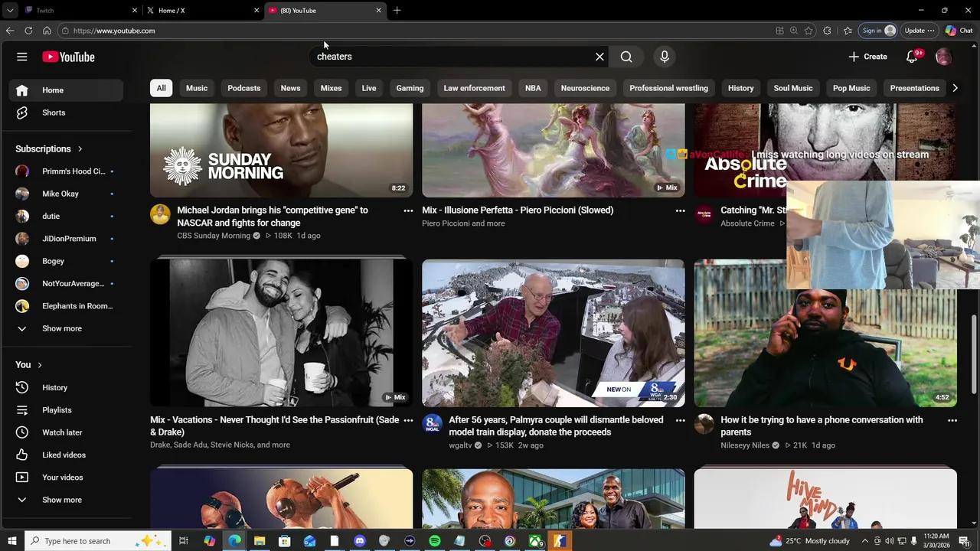980x551 pixels.
Task: Open options for Illusione Perfetta mix
Action: [680, 210]
